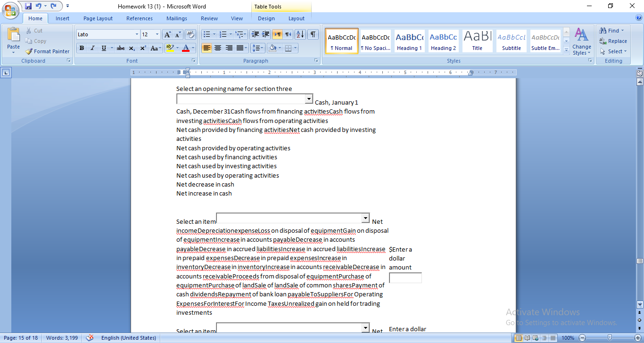Apply italic formatting from the Font group
Screen dimensions: 644x343
(x=92, y=48)
